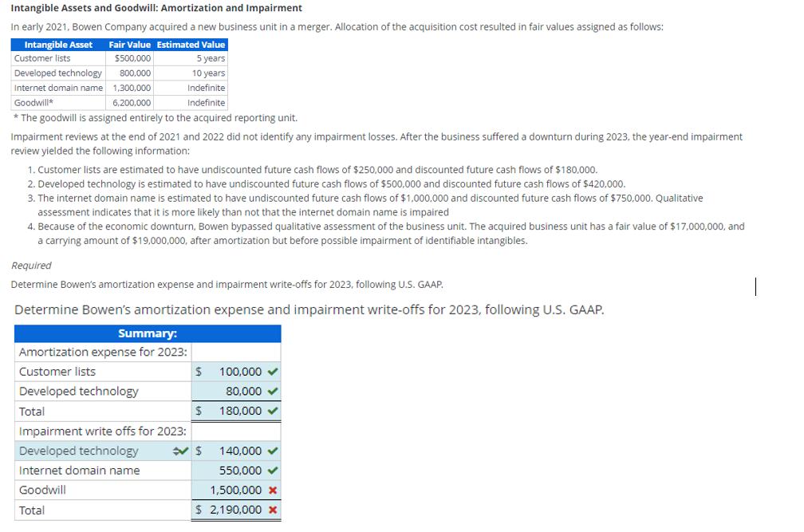The image size is (804, 532).
Task: Click the checkmark beside Internet domain name 550,000
Action: [x=271, y=470]
